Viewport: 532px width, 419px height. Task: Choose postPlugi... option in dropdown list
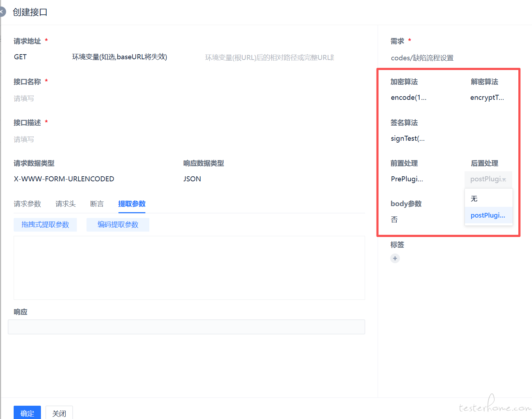pos(488,215)
